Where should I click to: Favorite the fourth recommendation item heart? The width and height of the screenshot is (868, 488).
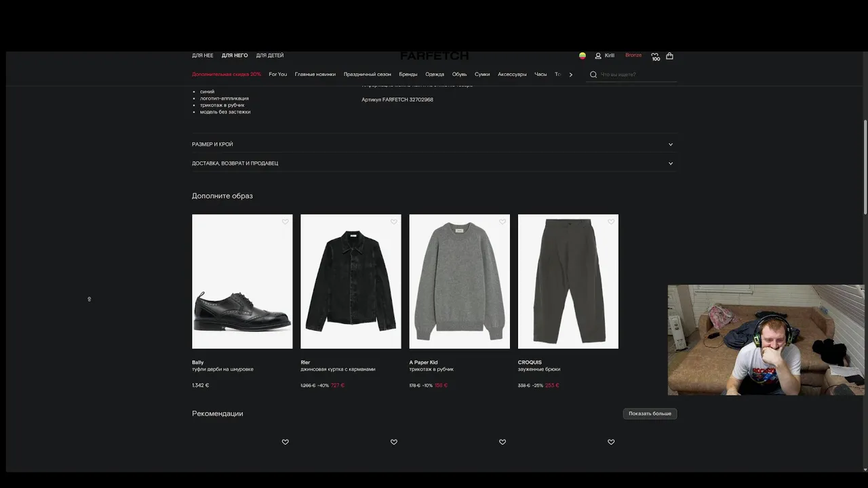click(x=611, y=442)
